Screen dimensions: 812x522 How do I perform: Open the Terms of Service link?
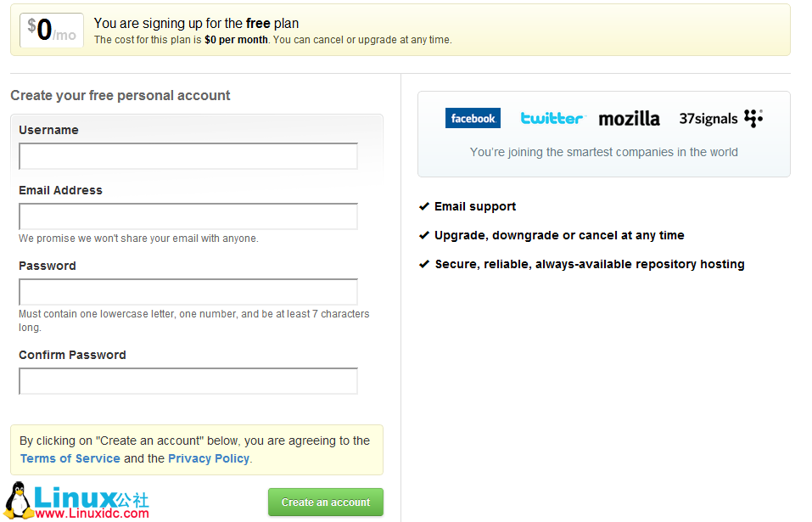(x=70, y=458)
